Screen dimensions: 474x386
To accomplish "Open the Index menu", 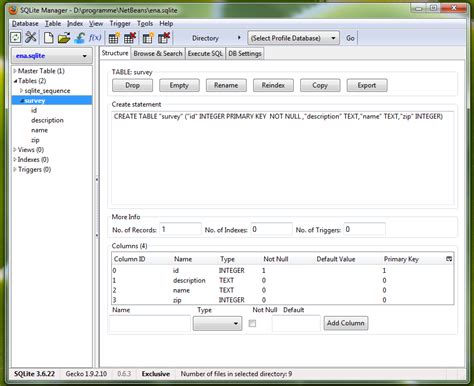I will [x=75, y=24].
